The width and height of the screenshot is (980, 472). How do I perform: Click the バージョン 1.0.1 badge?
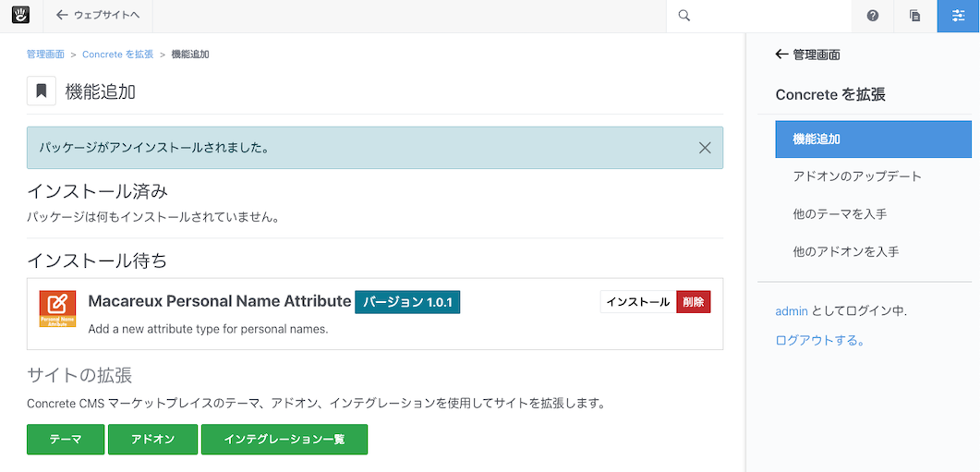[407, 302]
